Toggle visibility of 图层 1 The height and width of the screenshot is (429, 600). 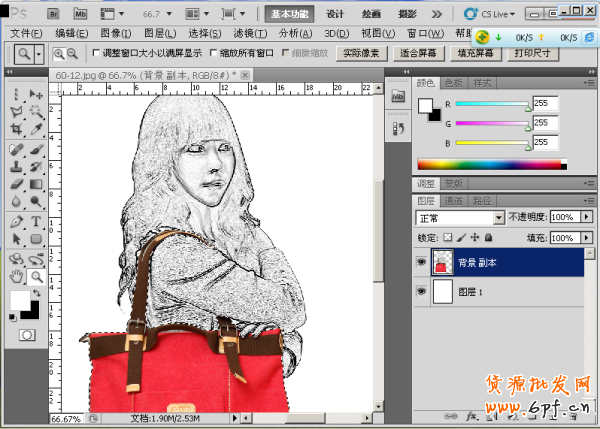coord(420,292)
